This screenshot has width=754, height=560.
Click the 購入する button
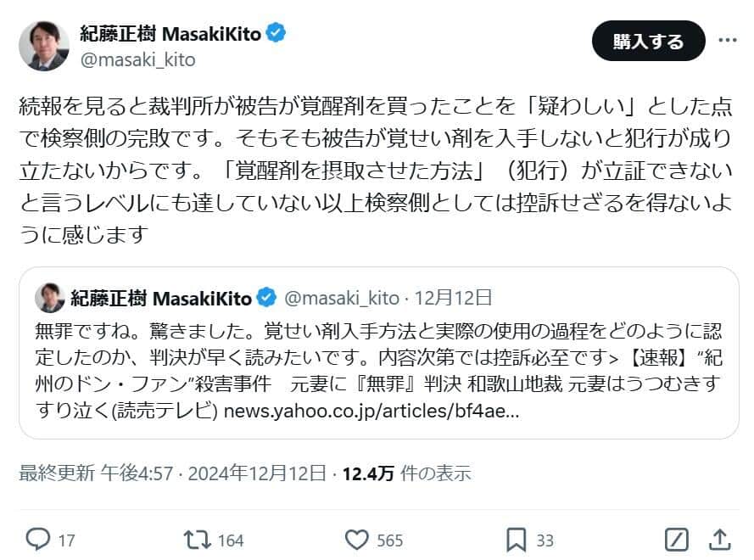650,39
